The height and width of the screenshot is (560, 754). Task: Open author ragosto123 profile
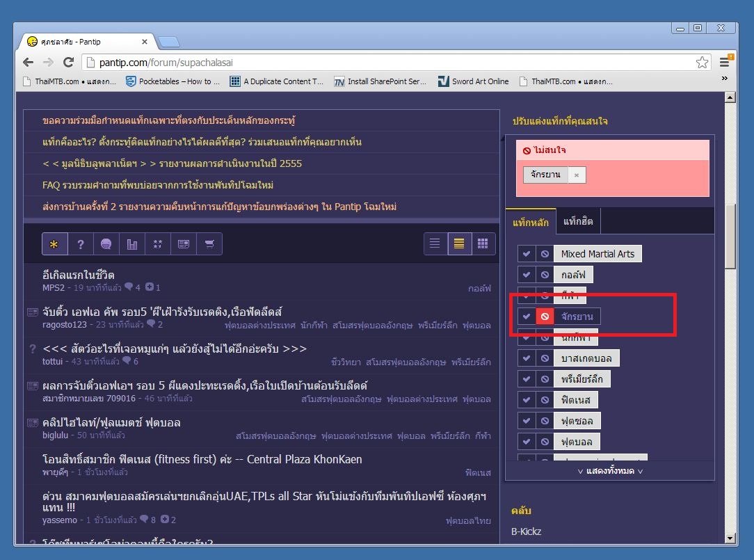pyautogui.click(x=65, y=325)
